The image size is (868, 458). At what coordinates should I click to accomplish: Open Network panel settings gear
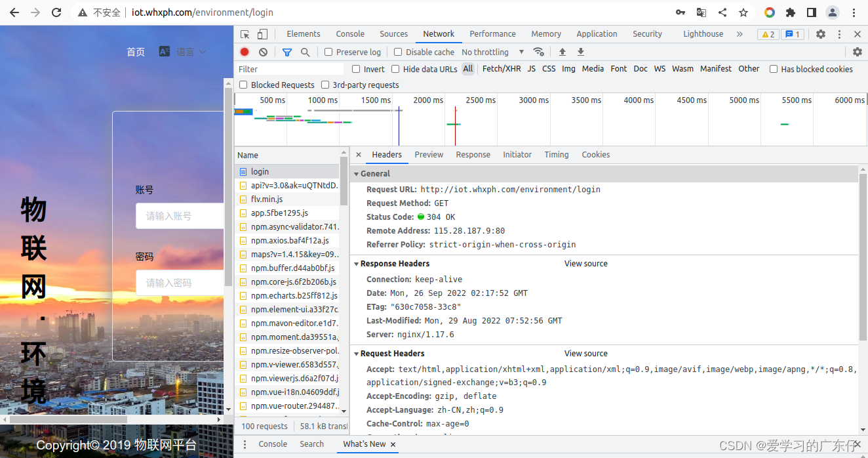tap(858, 52)
